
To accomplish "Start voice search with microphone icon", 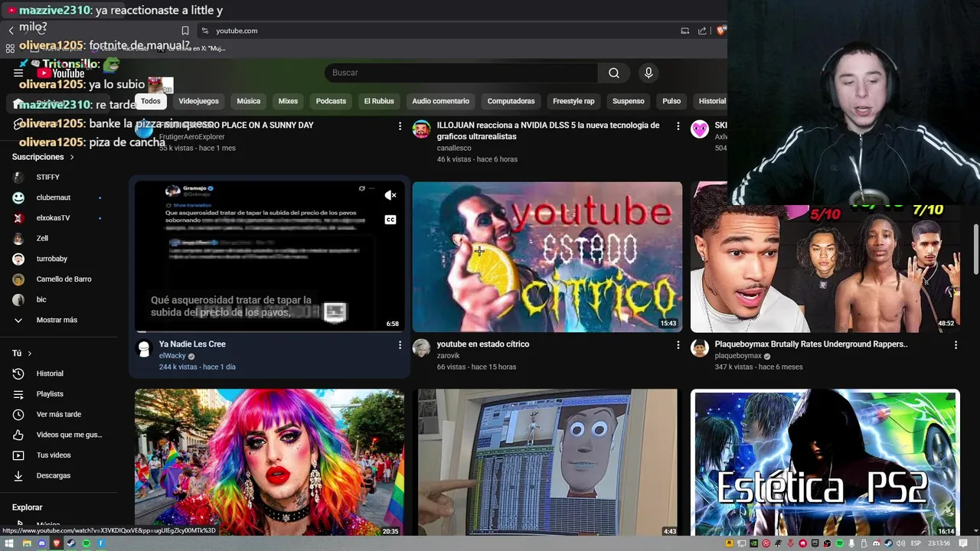I will [x=648, y=73].
